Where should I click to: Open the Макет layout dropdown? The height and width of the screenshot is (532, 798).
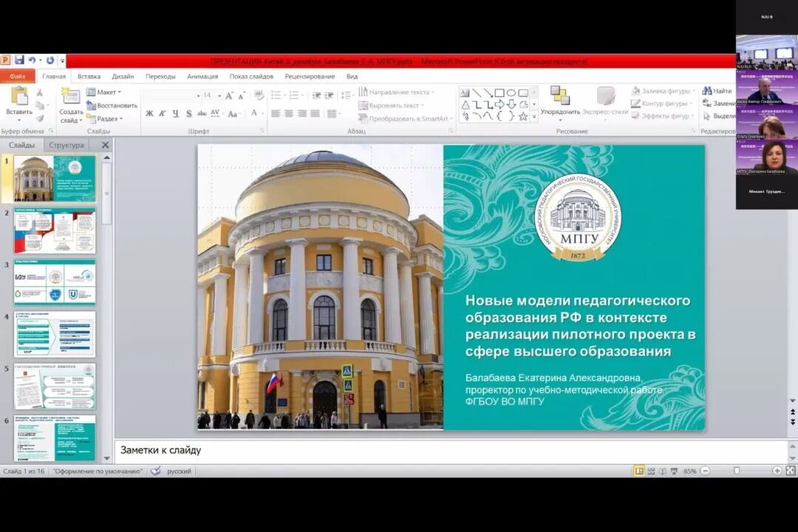point(104,92)
